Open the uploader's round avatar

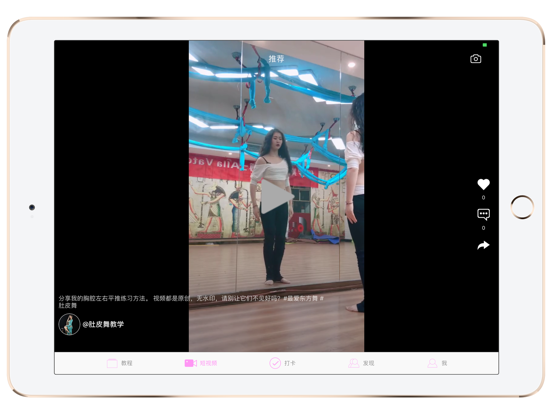pos(69,324)
